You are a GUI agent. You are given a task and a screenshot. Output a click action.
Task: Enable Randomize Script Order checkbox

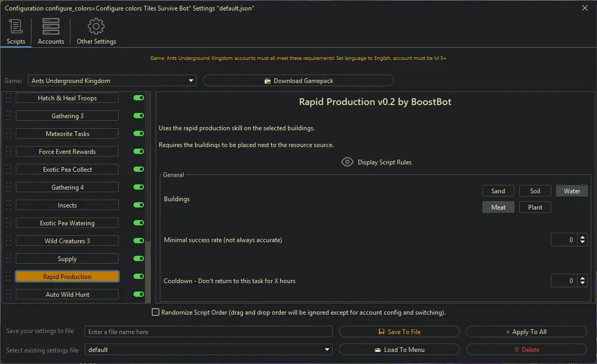[156, 313]
